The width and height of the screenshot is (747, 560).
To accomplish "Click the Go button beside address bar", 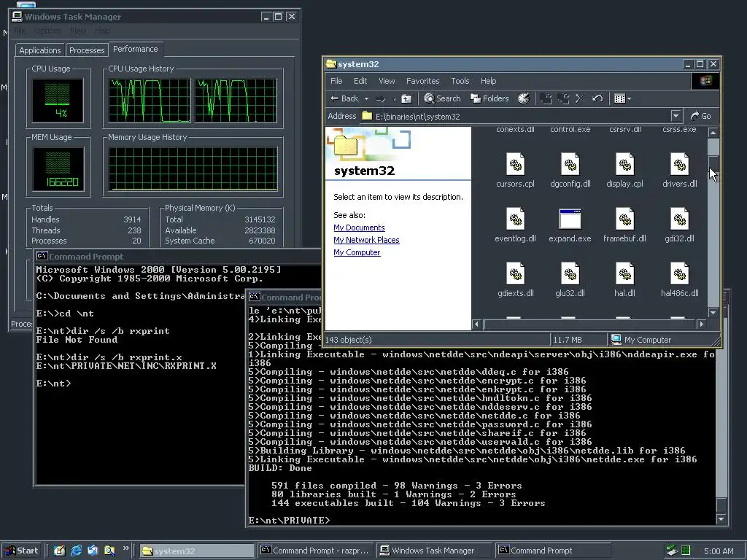I will tap(701, 116).
